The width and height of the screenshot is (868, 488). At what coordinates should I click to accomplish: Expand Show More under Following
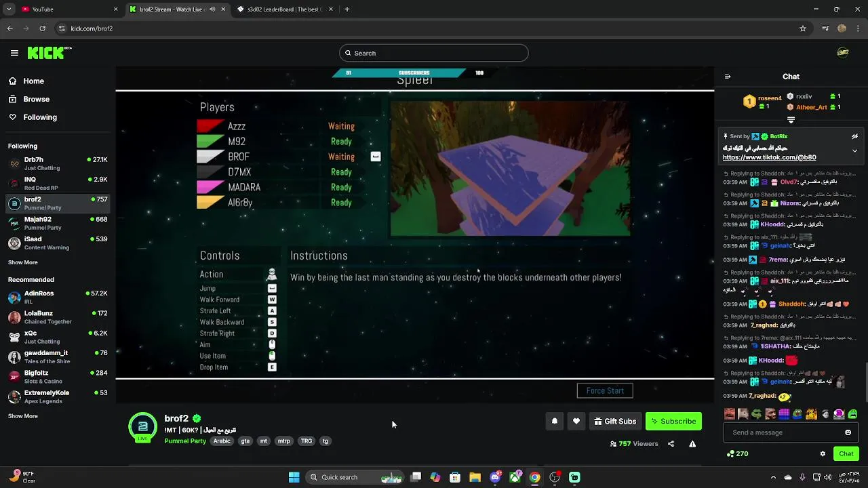23,262
